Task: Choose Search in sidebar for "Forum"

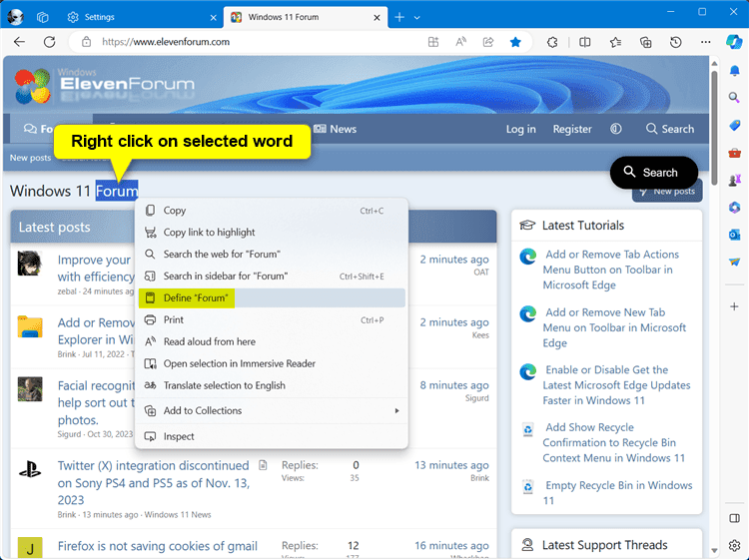Action: (272, 277)
